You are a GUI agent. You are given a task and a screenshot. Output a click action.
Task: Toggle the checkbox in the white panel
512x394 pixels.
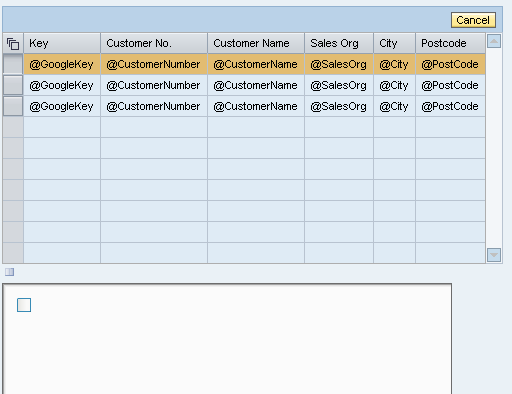[24, 305]
